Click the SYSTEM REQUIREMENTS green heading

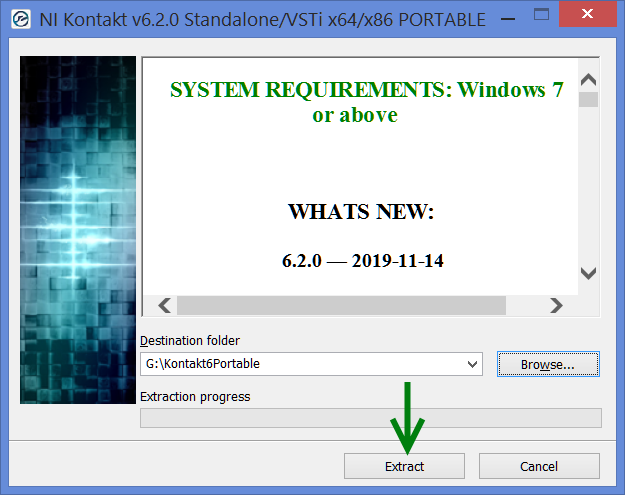(x=366, y=102)
